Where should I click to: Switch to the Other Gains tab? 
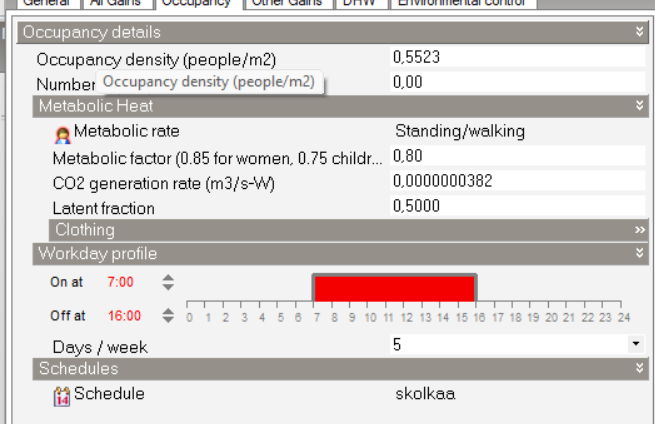pos(288,3)
